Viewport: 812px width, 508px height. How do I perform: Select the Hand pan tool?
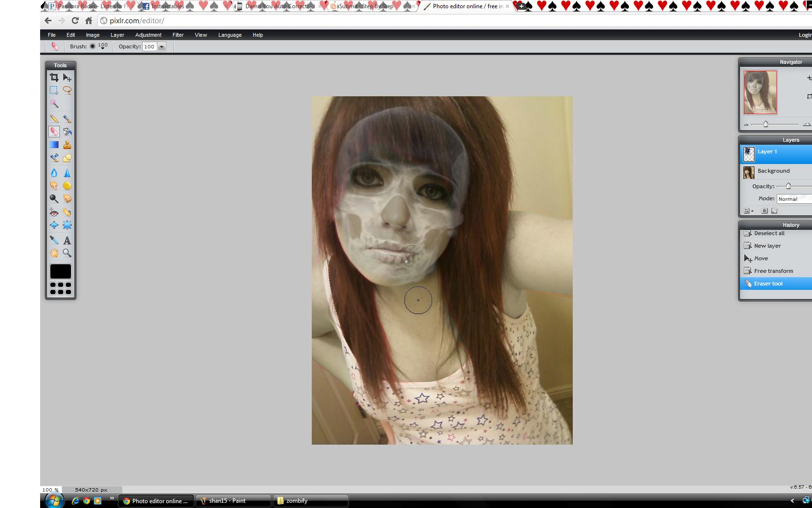[x=54, y=253]
